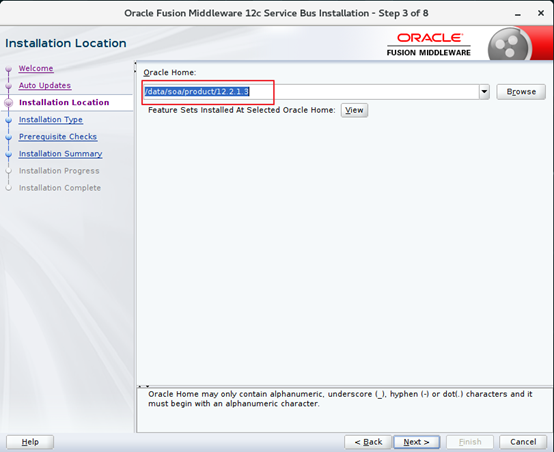Click the Installation Location step bullet icon
The image size is (554, 452).
tap(8, 103)
